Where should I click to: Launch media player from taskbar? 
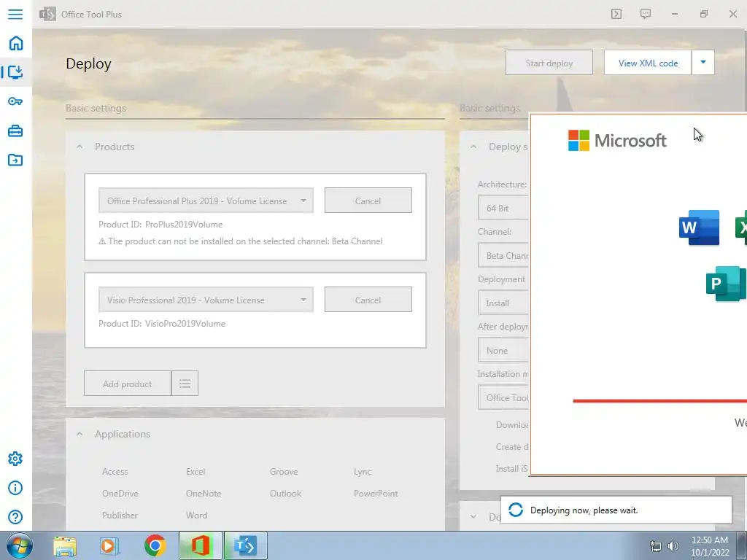click(109, 546)
